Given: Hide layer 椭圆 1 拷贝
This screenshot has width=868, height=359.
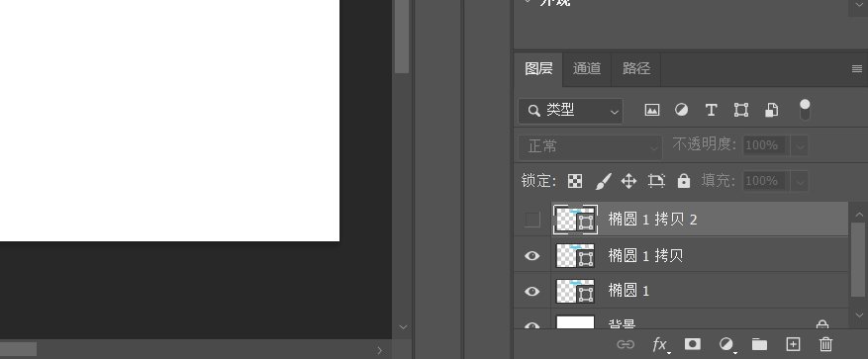Looking at the screenshot, I should (x=531, y=255).
